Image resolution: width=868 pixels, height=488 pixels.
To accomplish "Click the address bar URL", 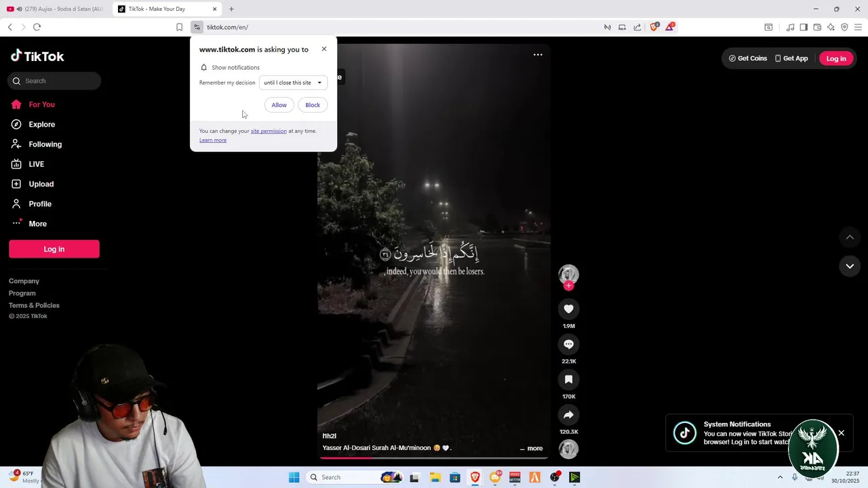I will (x=227, y=27).
